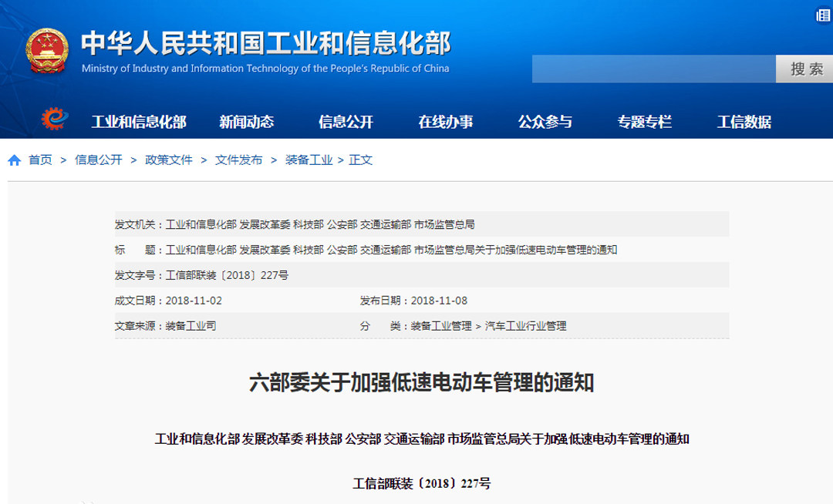This screenshot has width=833, height=504.
Task: Click 装备工业 breadcrumb link
Action: (x=309, y=160)
